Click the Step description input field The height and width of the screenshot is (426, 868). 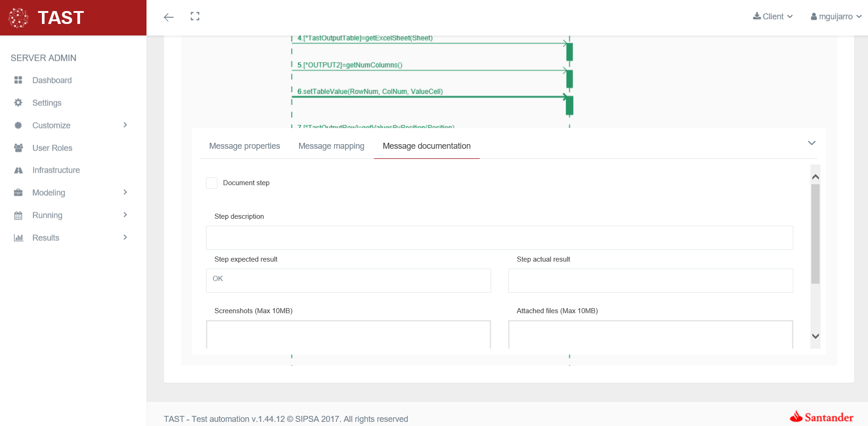coord(499,238)
